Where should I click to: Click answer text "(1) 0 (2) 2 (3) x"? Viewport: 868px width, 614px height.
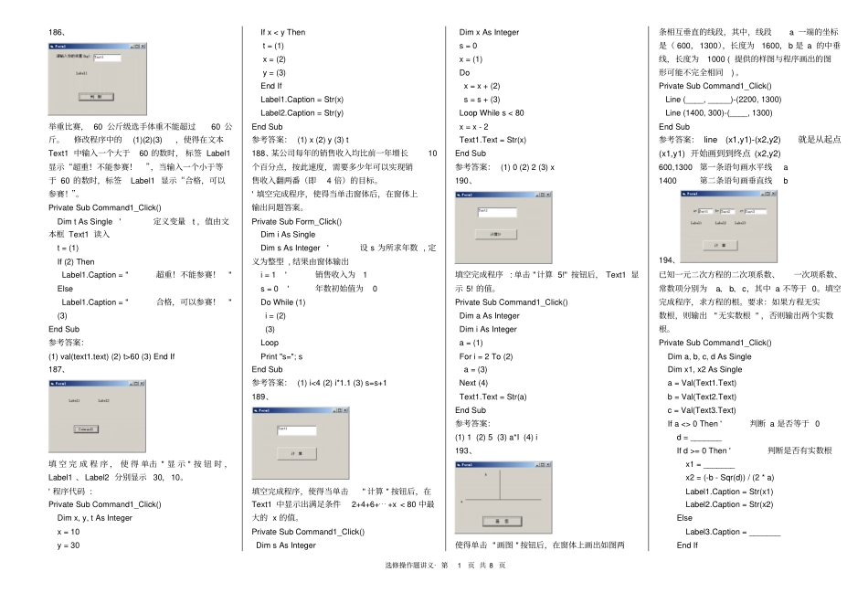[x=527, y=167]
